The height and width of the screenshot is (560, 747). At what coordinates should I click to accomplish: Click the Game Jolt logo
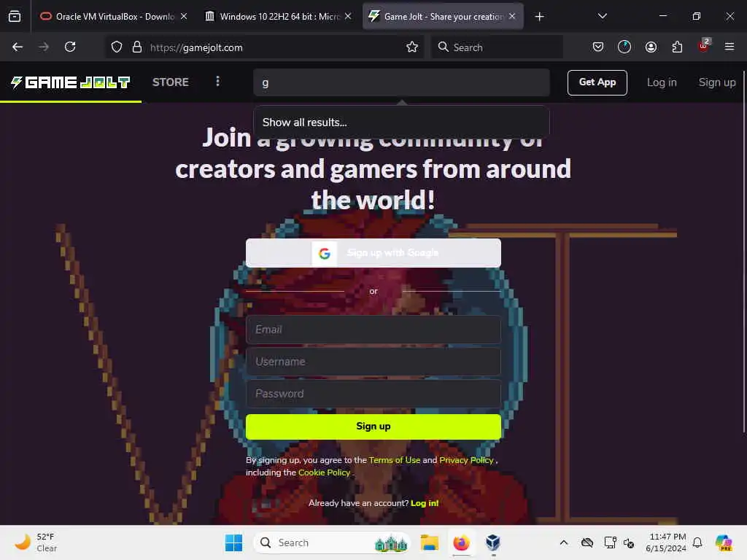click(x=71, y=82)
